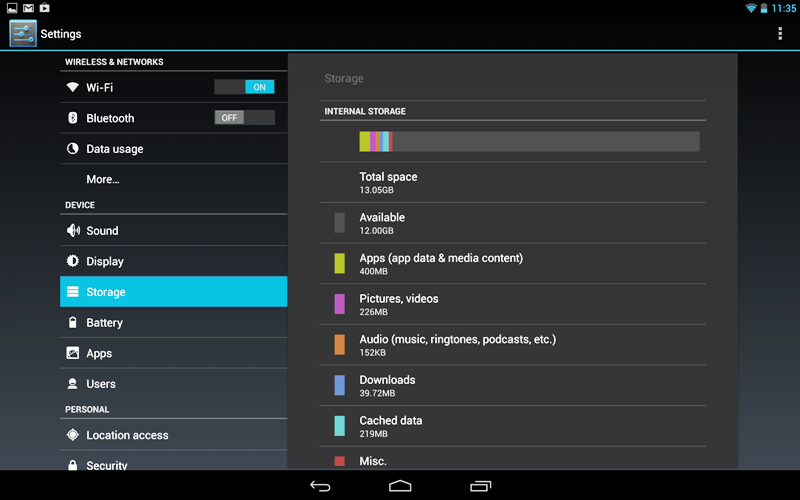This screenshot has width=800, height=500.
Task: Open Bluetooth settings
Action: click(x=173, y=118)
